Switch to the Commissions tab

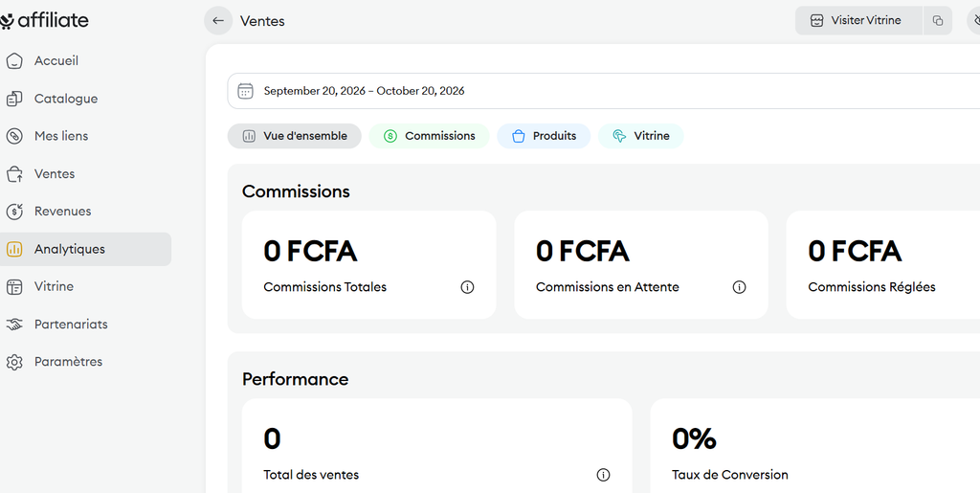[x=429, y=136]
